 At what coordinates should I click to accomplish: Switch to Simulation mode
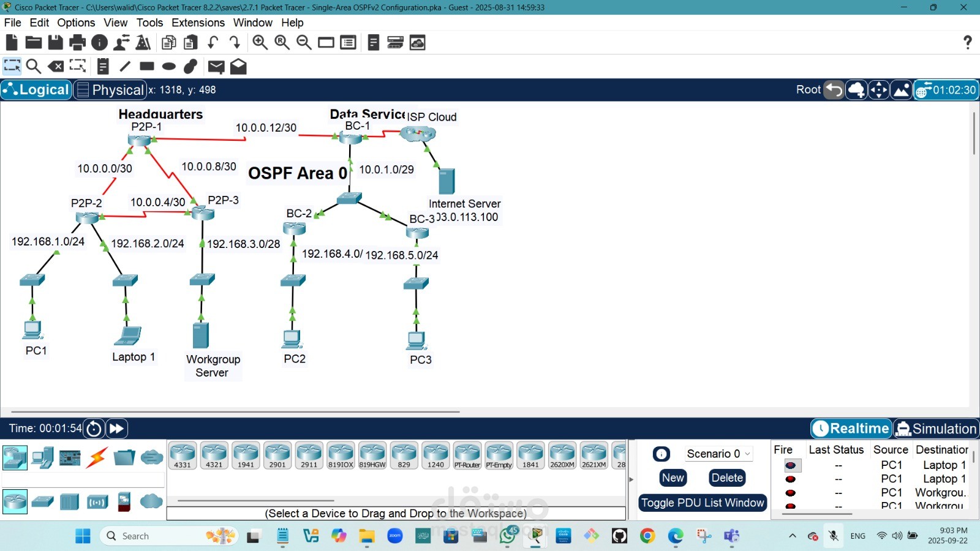[935, 429]
